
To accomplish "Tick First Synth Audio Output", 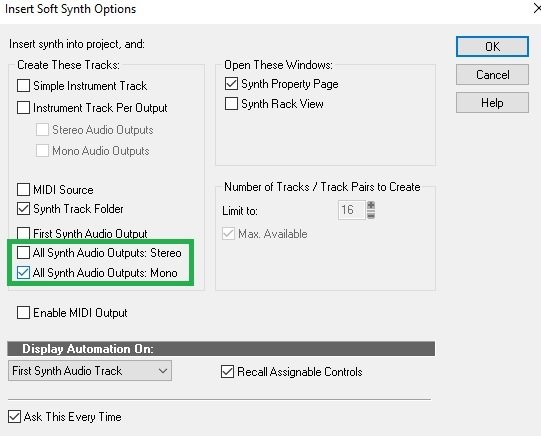I will tap(23, 233).
